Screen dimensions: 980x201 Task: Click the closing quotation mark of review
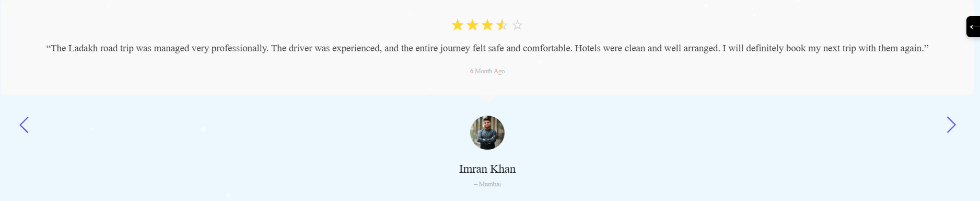[x=926, y=47]
